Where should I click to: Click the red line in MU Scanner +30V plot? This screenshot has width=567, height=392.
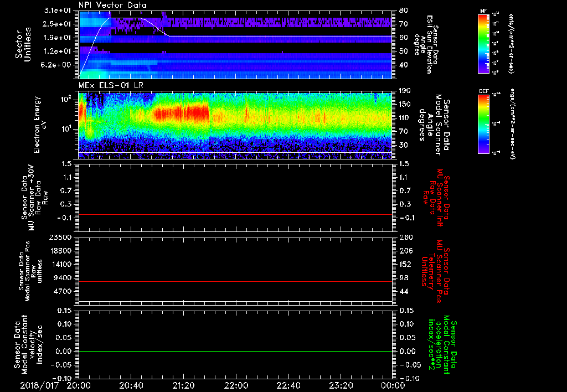point(235,214)
